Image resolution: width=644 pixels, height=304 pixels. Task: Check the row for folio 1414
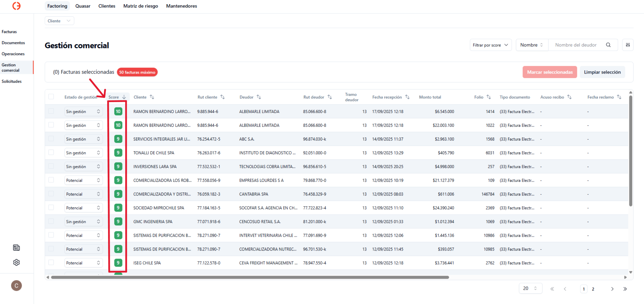[51, 111]
